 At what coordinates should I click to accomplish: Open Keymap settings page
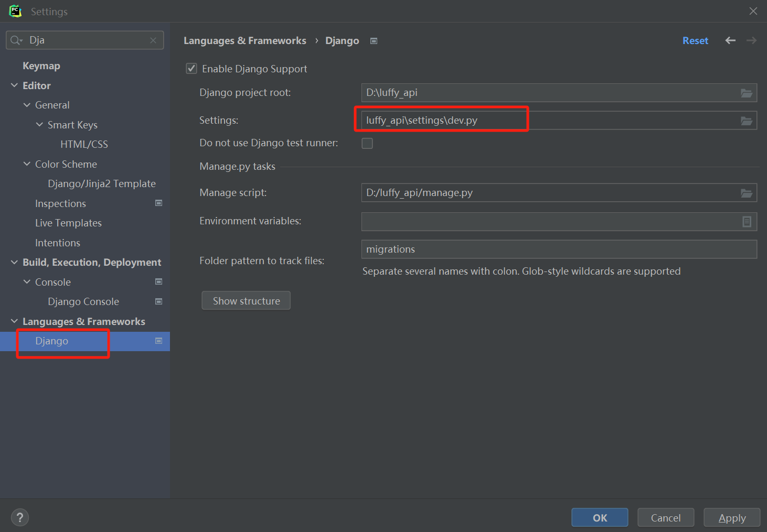coord(41,66)
